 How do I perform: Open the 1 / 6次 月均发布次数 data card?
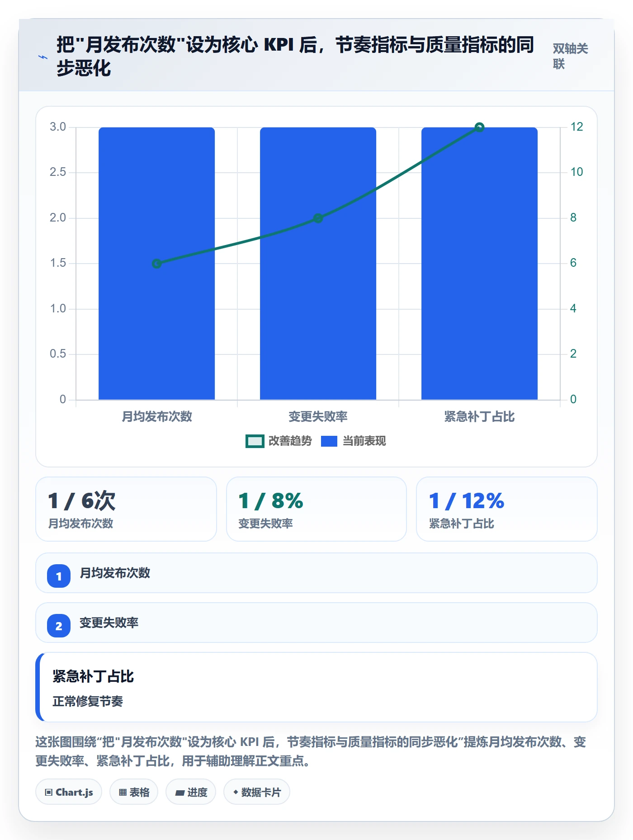point(126,509)
